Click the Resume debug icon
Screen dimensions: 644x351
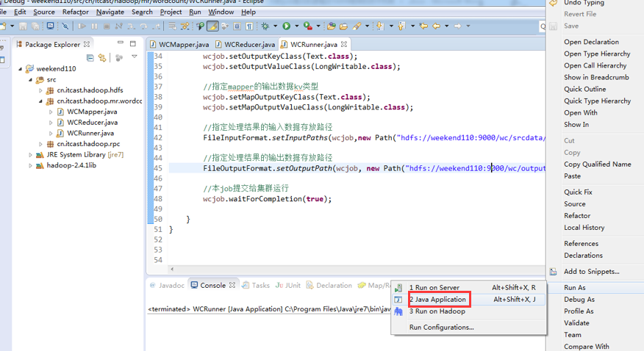[x=82, y=26]
